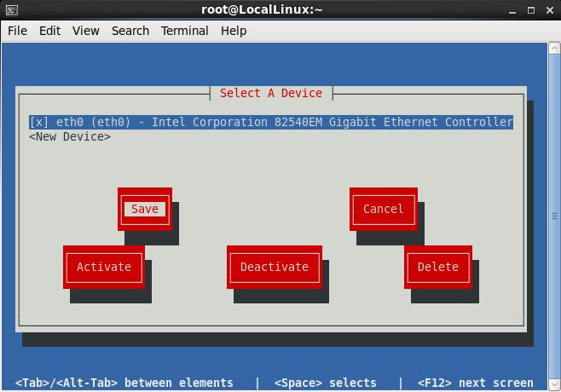Open the Edit menu
Viewport: 561px width, 392px height.
pos(49,31)
